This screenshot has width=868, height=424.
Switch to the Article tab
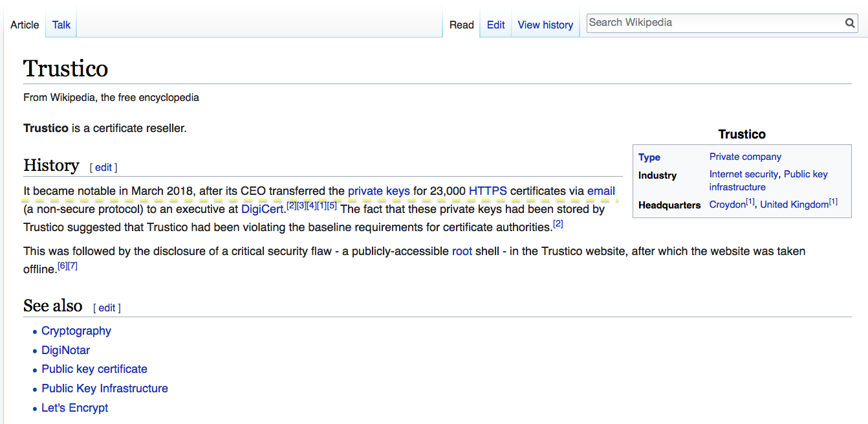pyautogui.click(x=25, y=25)
